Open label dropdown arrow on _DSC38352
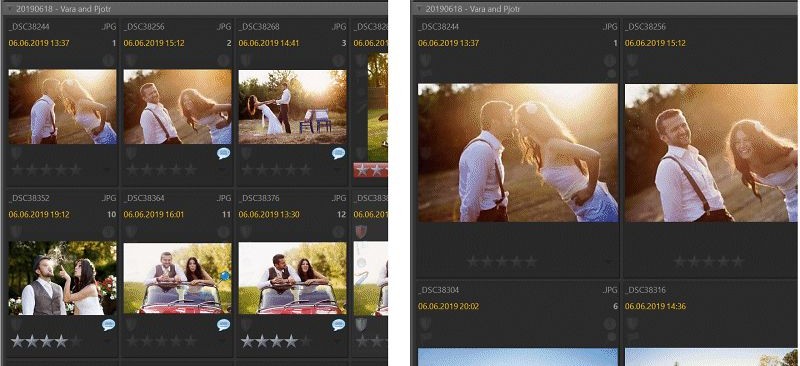This screenshot has width=800, height=366. [x=106, y=341]
